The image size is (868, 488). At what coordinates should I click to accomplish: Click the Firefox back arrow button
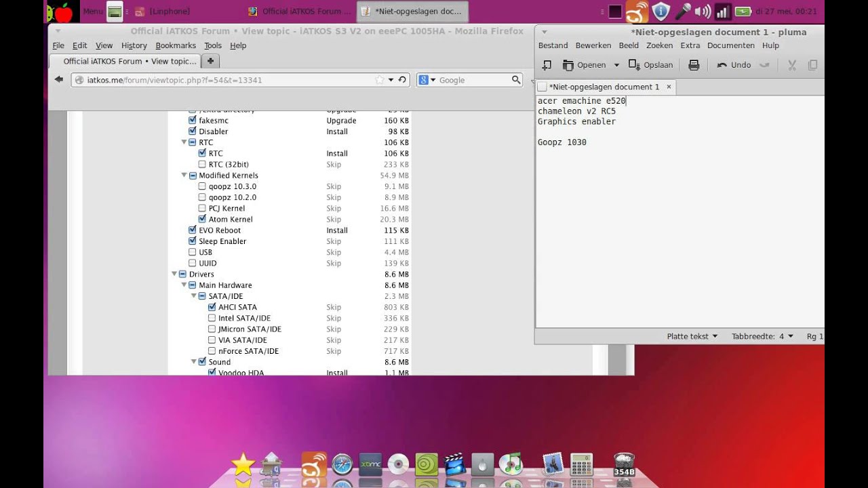click(59, 79)
